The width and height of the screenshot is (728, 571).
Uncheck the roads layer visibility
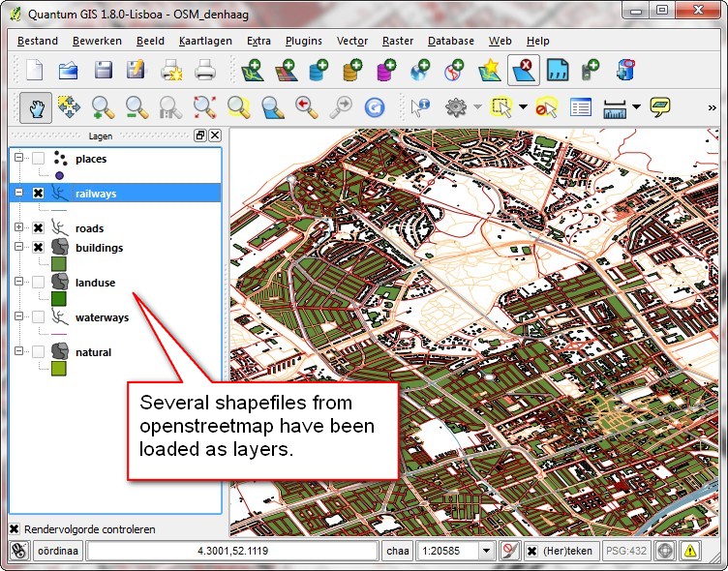(x=38, y=228)
